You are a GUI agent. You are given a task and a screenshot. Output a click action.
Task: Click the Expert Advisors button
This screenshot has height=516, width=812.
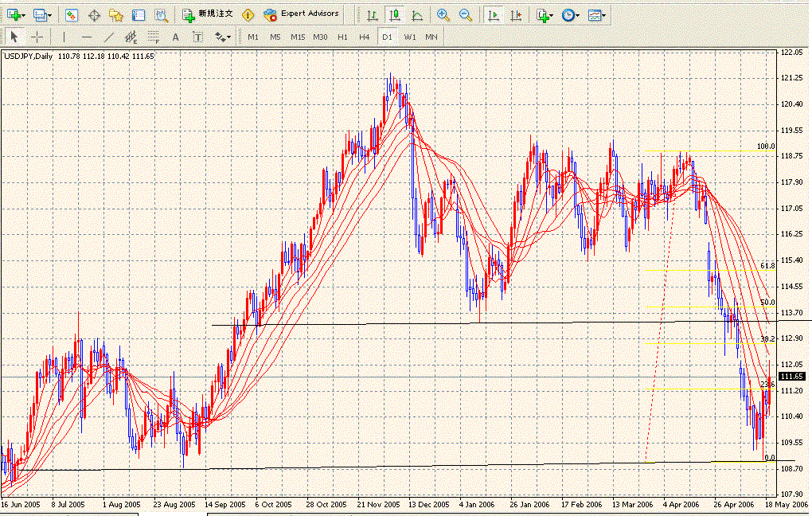[301, 14]
